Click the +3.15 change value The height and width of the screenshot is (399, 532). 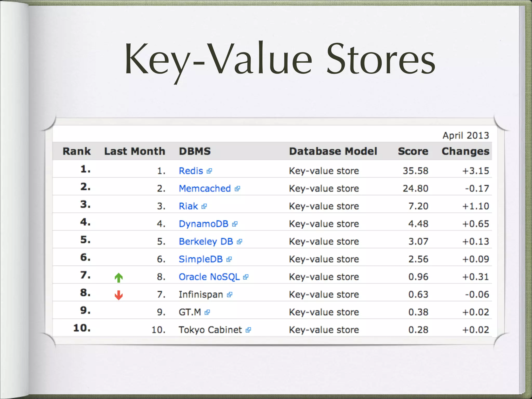pos(476,171)
